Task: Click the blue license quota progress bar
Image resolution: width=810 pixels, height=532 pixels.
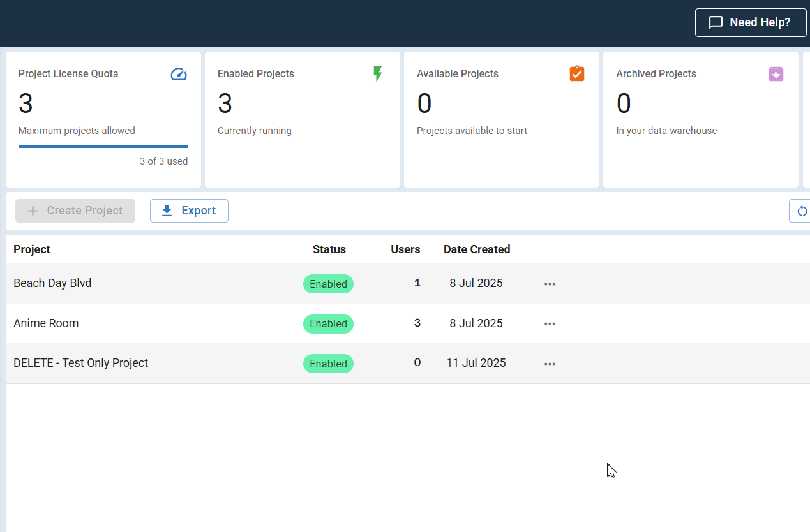Action: coord(103,146)
